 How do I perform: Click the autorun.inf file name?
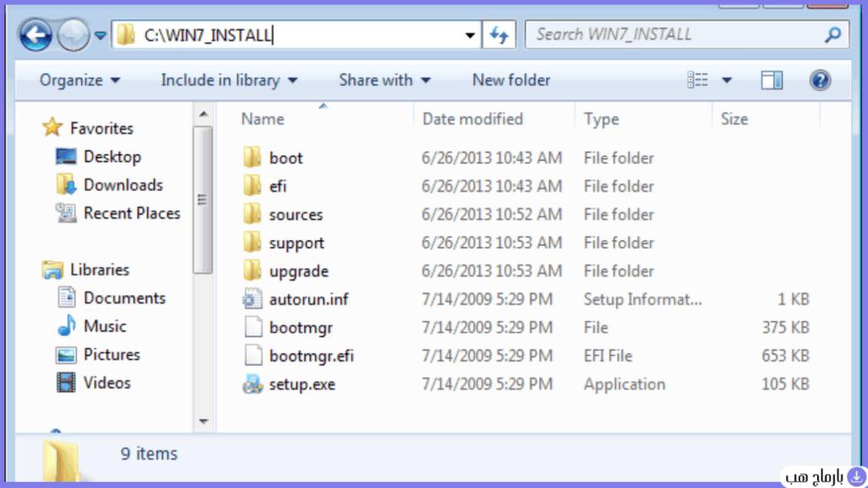click(x=309, y=299)
